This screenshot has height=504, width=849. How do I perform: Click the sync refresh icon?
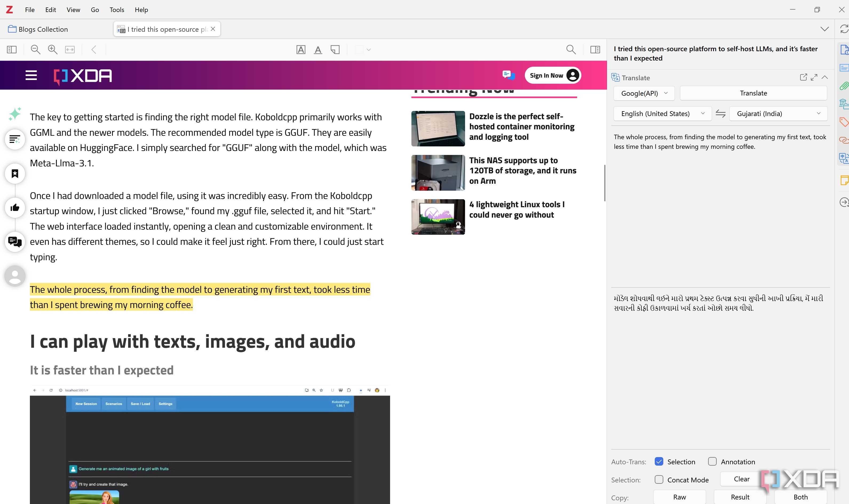pos(844,29)
